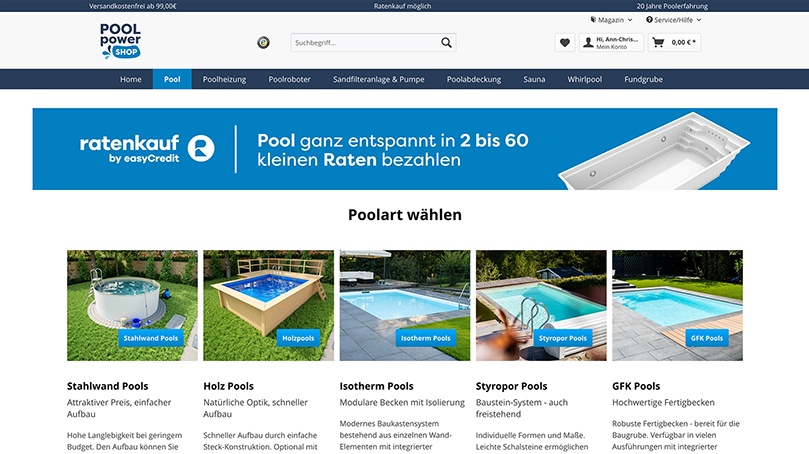This screenshot has width=809, height=454.
Task: Go to the Poolroboter category
Action: [x=290, y=79]
